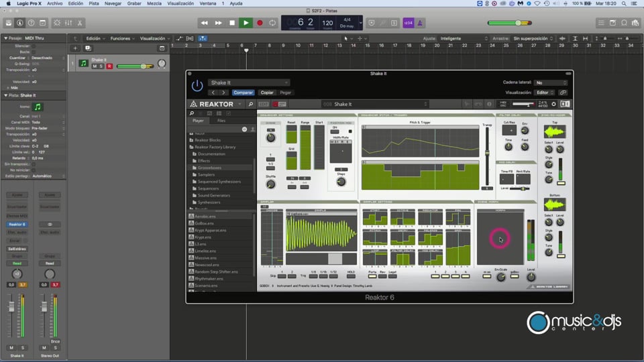Click the red Record button
Screen dimensions: 644x362
click(x=260, y=23)
